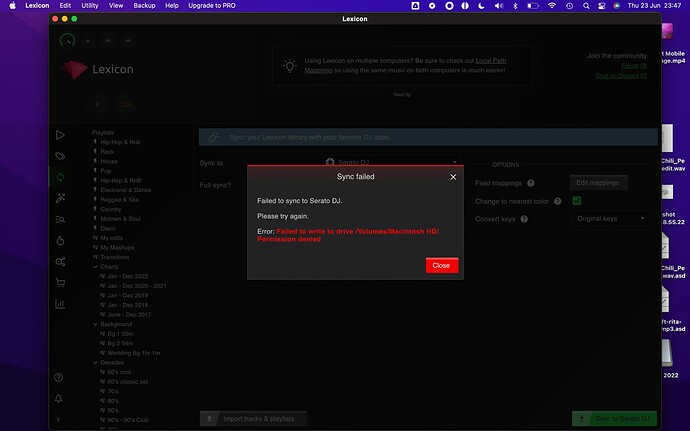Viewport: 690px width, 431px height.
Task: Toggle the Change to nearest color checkbox
Action: [x=576, y=201]
